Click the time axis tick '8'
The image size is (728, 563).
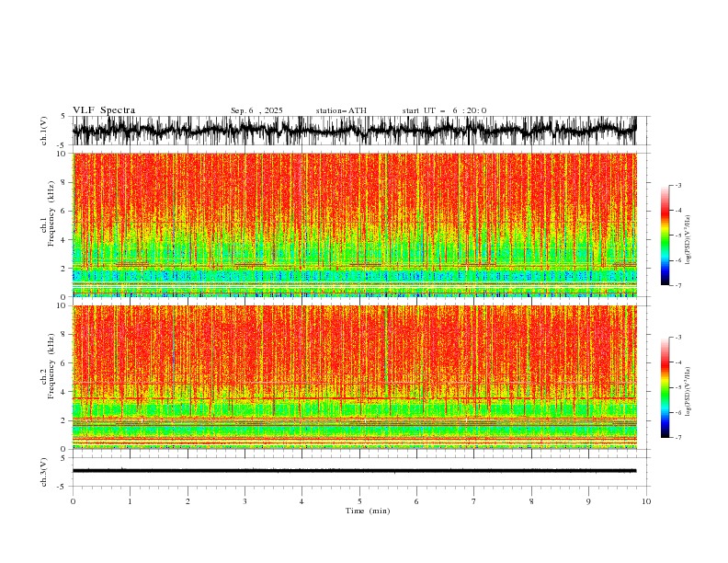coord(531,501)
